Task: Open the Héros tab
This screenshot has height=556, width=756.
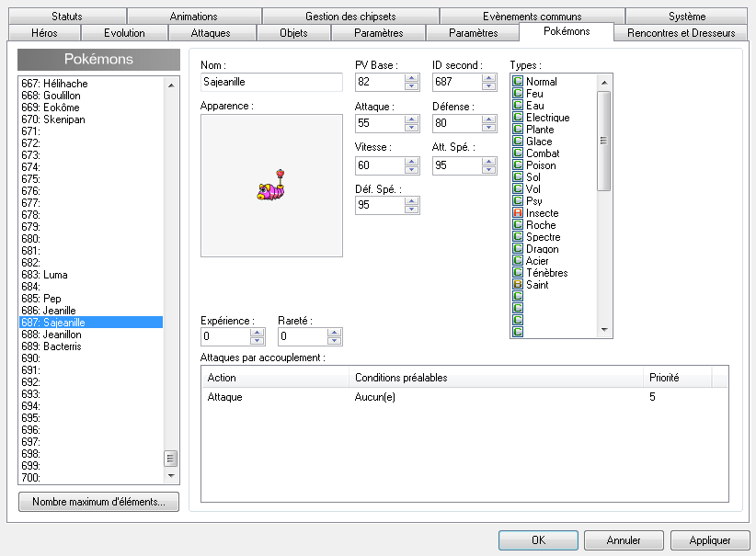Action: (44, 33)
